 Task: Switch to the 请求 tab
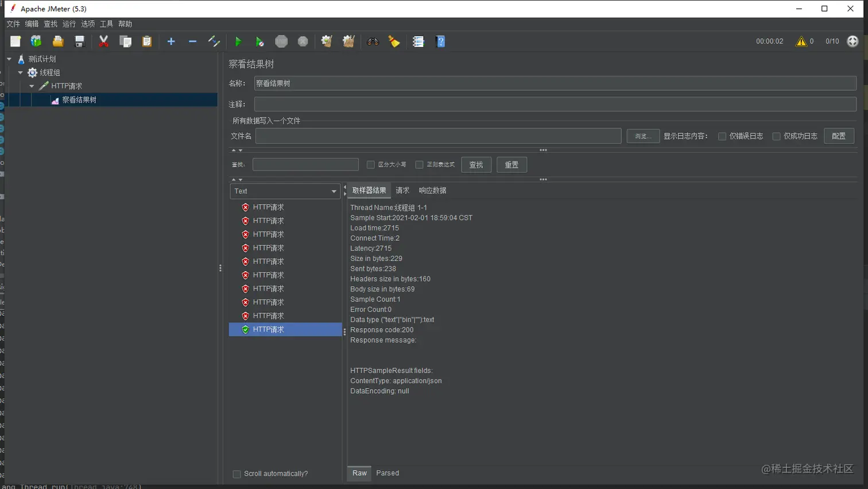[x=402, y=190]
